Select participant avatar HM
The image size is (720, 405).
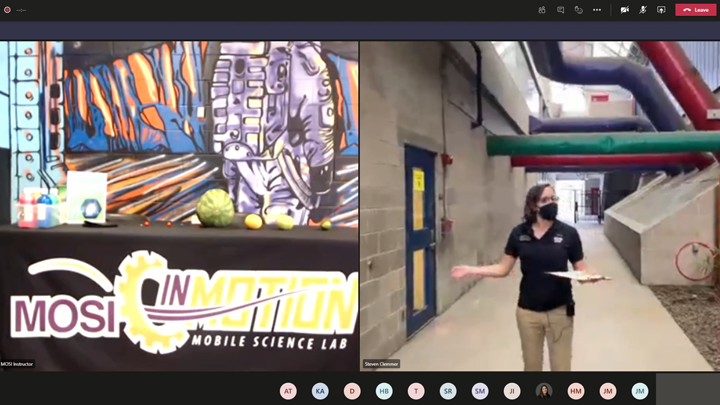point(576,391)
